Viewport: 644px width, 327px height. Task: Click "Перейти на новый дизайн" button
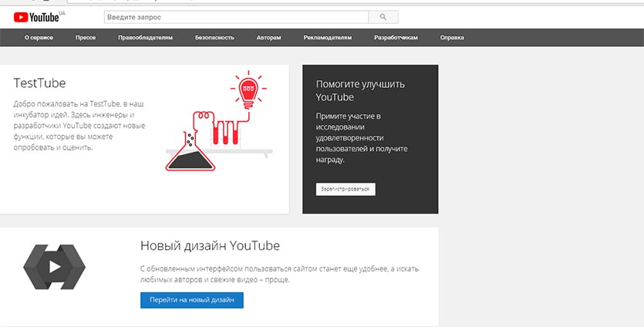pos(192,300)
